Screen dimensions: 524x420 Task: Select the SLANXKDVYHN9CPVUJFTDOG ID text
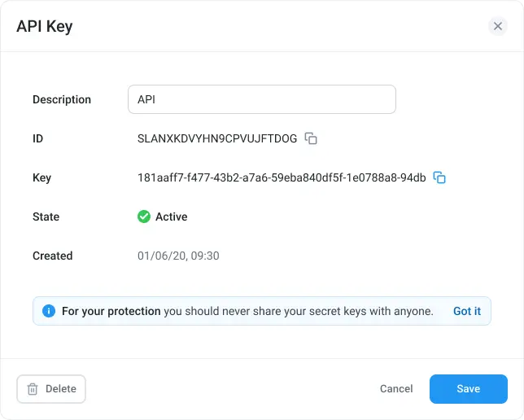[x=217, y=138]
